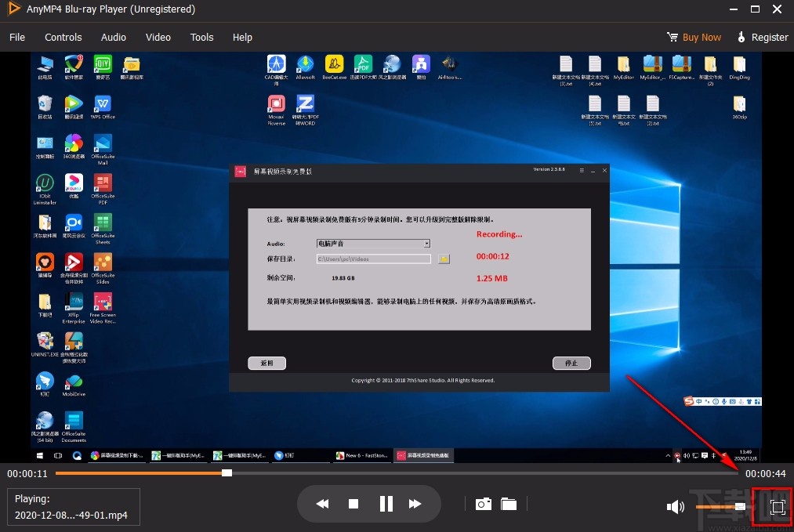Click the fast forward icon

click(415, 504)
